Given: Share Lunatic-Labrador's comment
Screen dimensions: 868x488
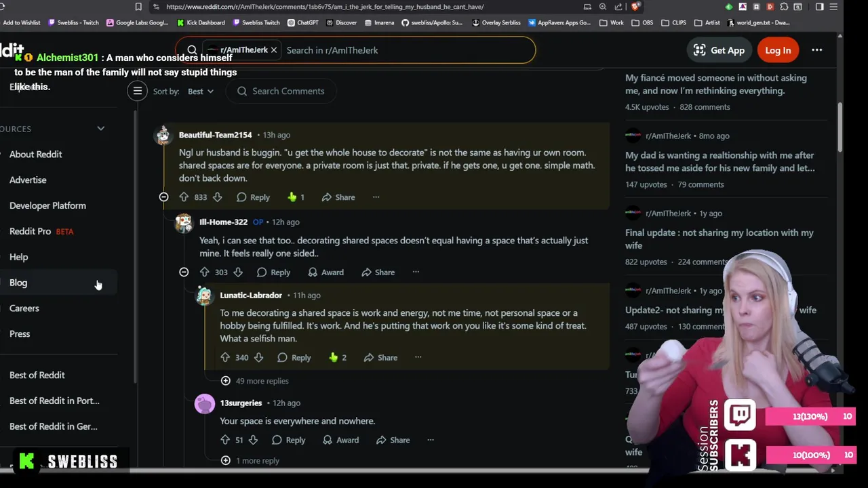Looking at the screenshot, I should (380, 358).
